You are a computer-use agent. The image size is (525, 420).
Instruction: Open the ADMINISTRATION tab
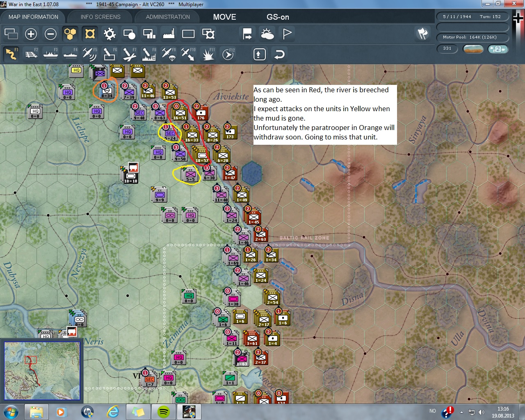pos(168,17)
